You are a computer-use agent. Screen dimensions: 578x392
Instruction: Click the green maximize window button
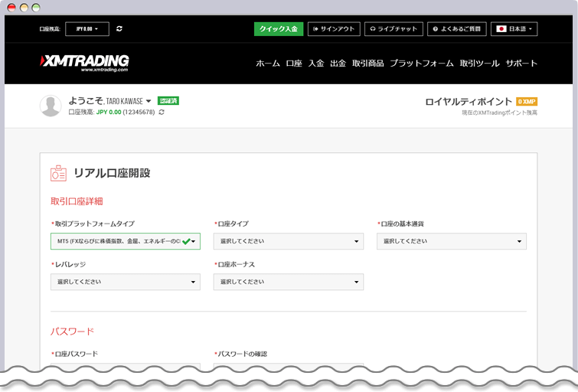[x=36, y=8]
